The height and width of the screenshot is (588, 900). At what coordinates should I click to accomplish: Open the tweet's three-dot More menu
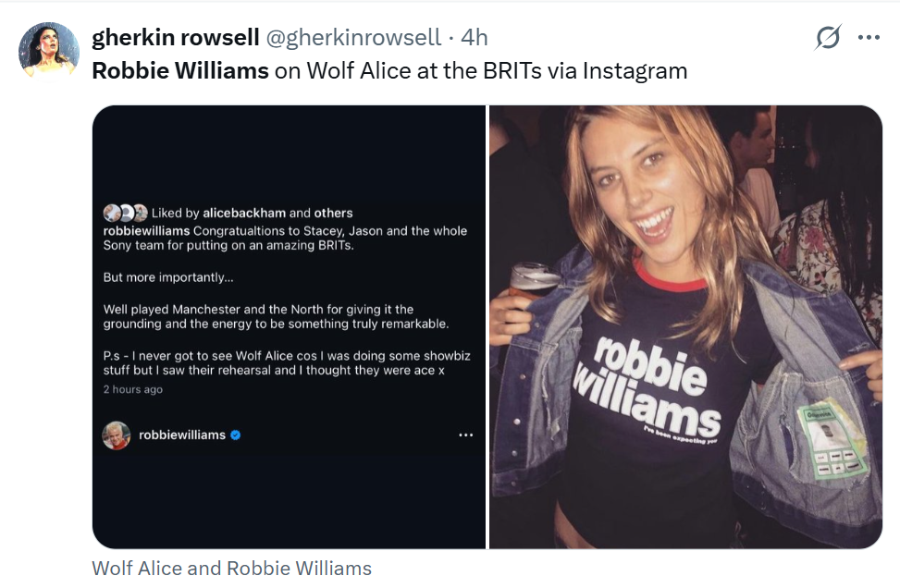click(869, 38)
